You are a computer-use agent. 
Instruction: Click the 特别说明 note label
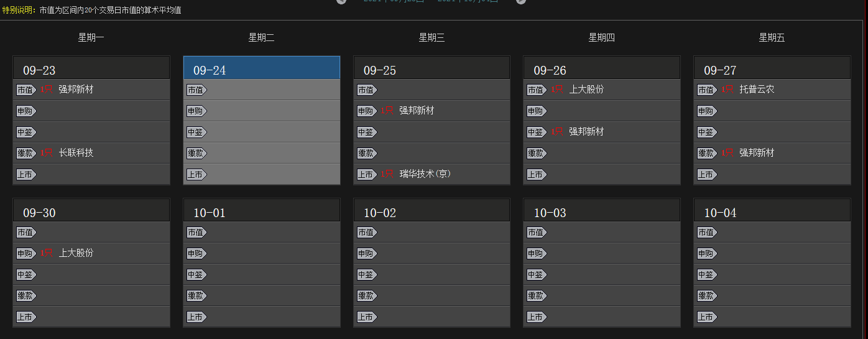tap(19, 10)
